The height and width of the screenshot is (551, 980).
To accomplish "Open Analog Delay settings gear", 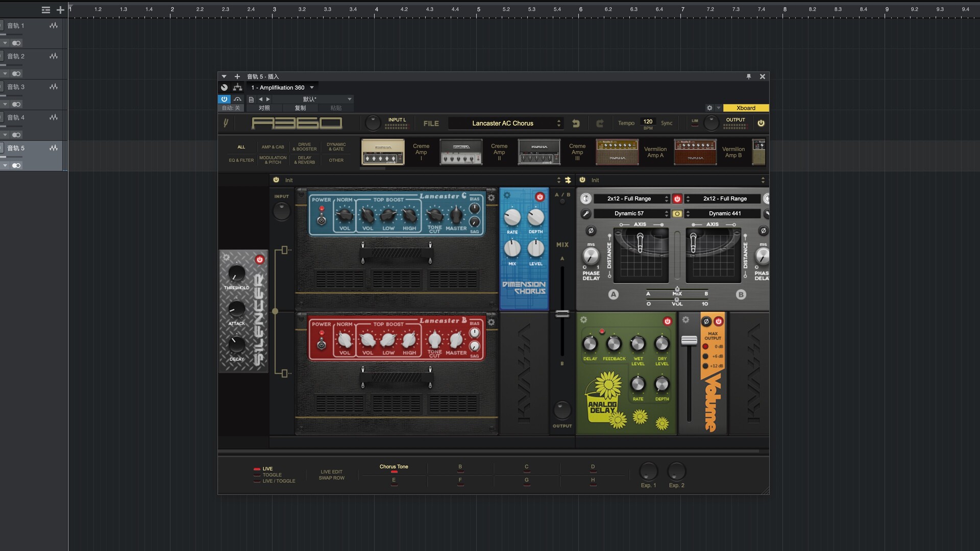I will tap(583, 320).
